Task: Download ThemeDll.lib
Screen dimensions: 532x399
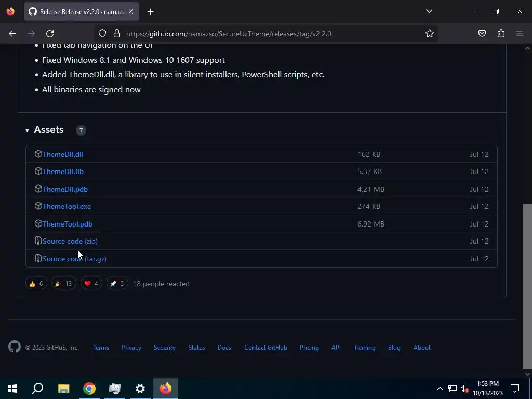Action: point(63,171)
